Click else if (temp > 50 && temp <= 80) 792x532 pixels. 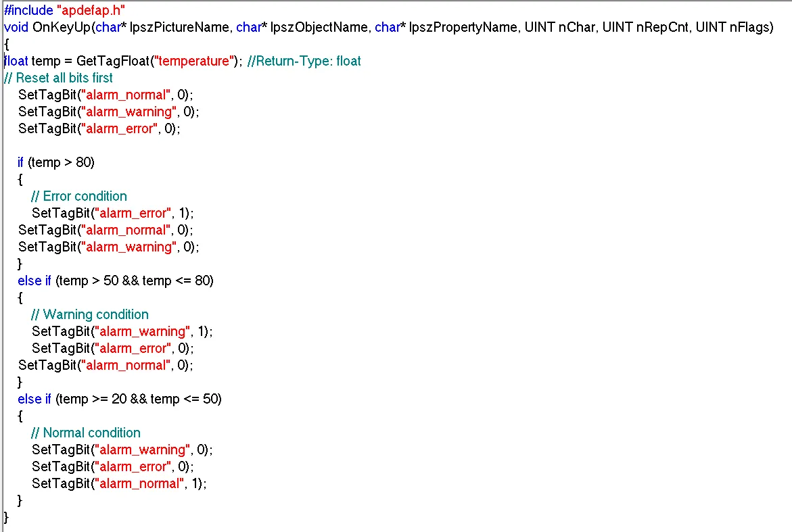coord(116,281)
